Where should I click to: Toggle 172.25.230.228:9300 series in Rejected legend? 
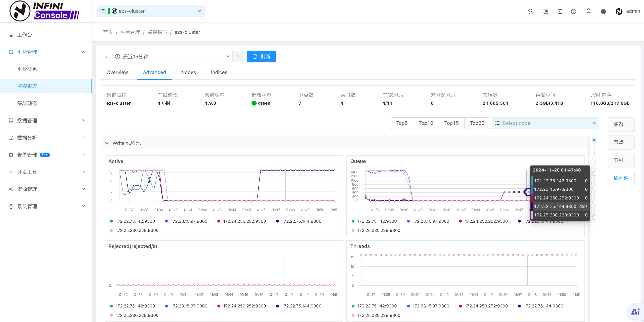[x=134, y=315]
